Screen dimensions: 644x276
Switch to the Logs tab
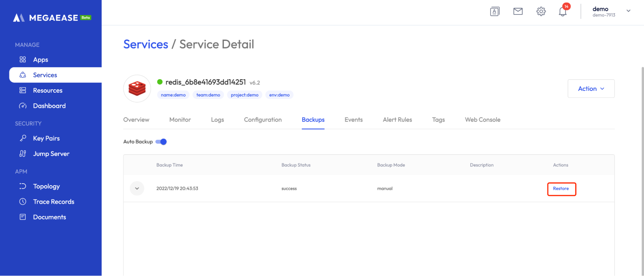[x=217, y=120]
